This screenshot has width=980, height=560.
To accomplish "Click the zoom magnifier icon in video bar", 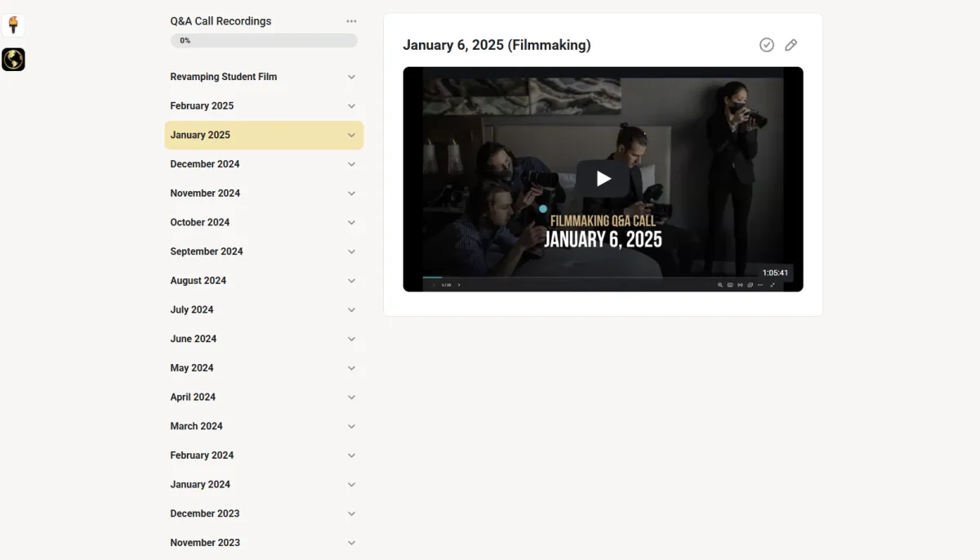I will point(720,285).
